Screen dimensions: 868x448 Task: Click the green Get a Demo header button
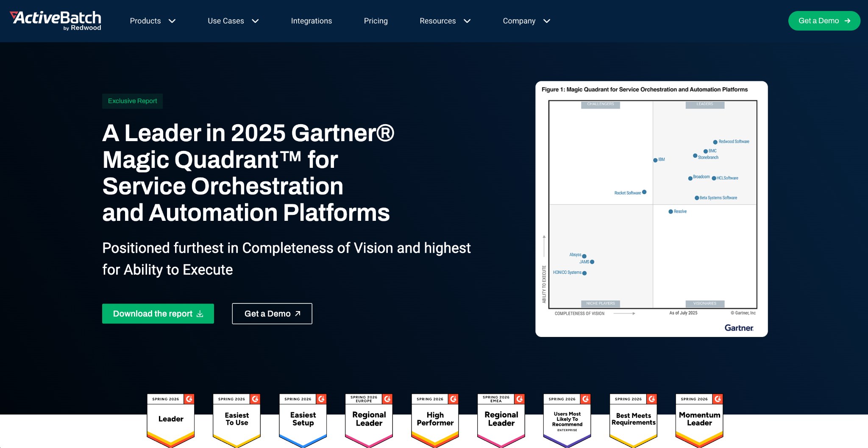[x=824, y=21]
